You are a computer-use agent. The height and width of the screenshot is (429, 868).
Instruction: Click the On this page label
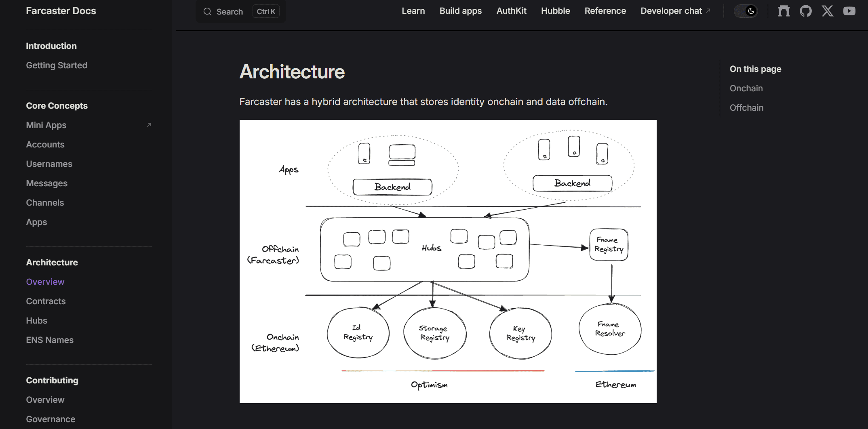755,69
